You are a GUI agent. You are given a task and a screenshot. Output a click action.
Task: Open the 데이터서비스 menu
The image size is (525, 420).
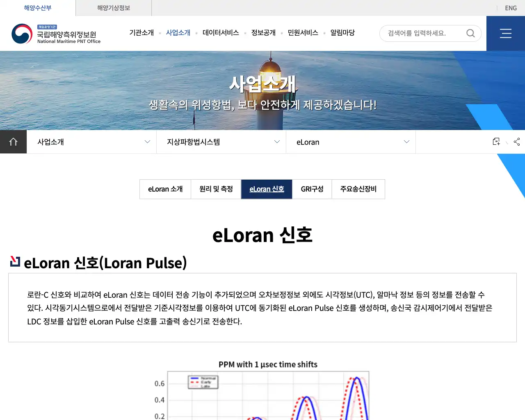pos(221,33)
